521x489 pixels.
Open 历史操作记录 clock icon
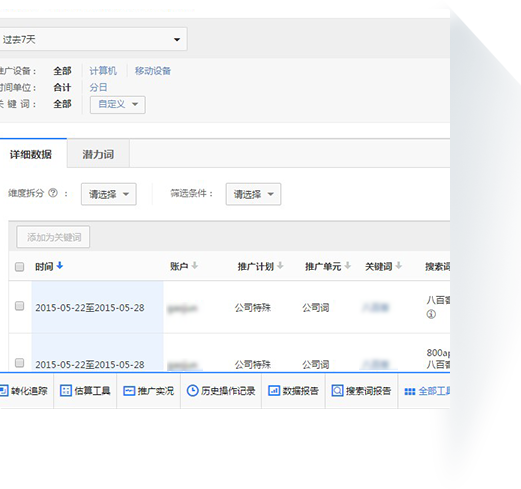pyautogui.click(x=192, y=390)
